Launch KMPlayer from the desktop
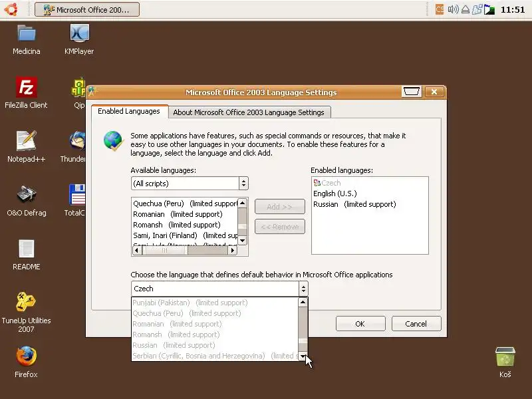The width and height of the screenshot is (532, 399). tap(79, 33)
